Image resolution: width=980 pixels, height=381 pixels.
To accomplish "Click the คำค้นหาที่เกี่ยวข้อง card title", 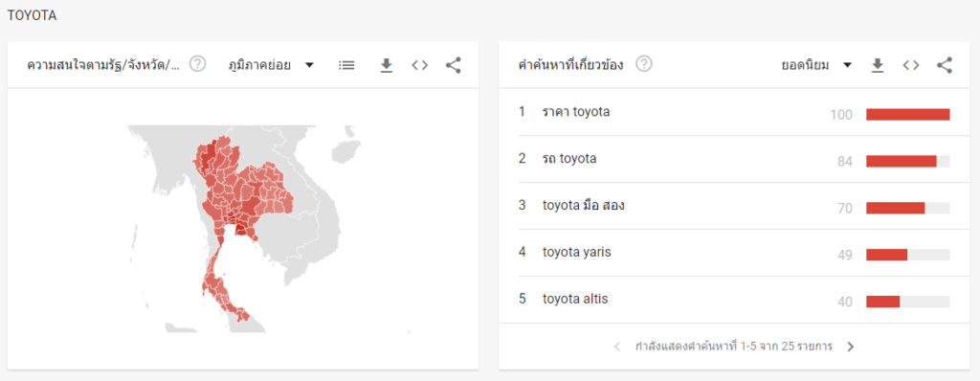I will 570,65.
